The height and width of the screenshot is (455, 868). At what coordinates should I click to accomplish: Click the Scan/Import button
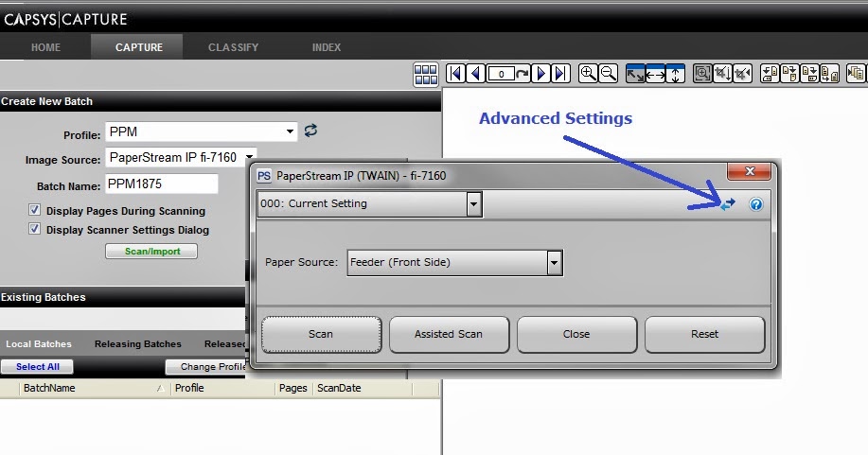(151, 252)
